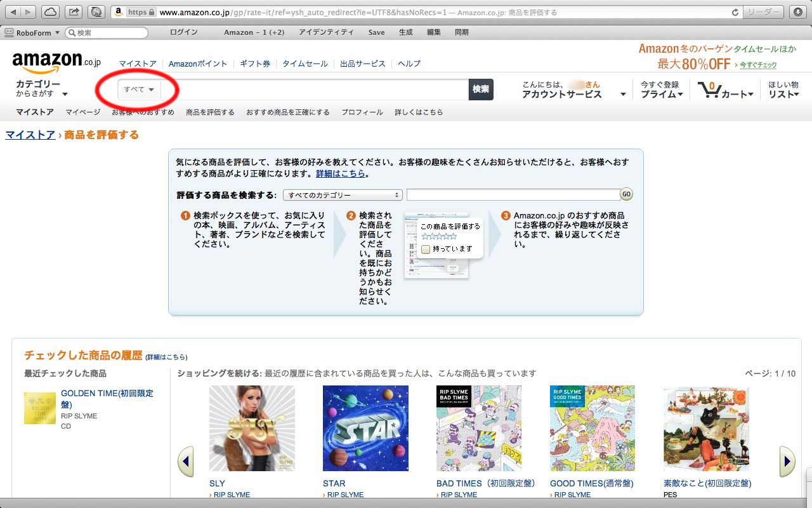Click the RoboForm toolbar extension icon
This screenshot has height=508, width=812.
[96, 11]
